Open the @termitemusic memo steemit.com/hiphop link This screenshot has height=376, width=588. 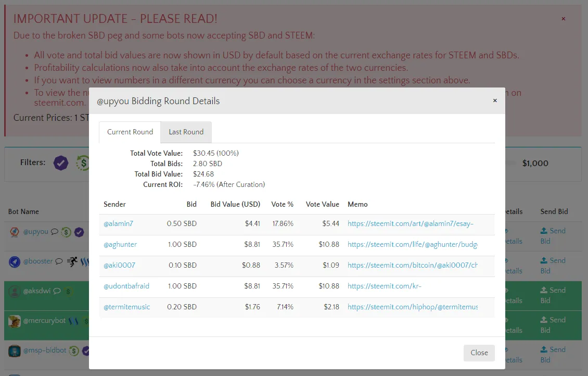pyautogui.click(x=413, y=307)
